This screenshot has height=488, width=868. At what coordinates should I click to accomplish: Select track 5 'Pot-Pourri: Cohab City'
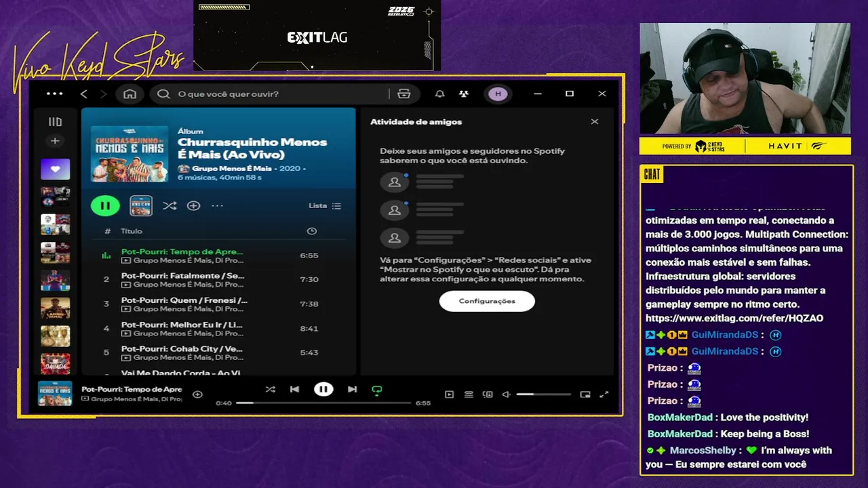pos(218,352)
